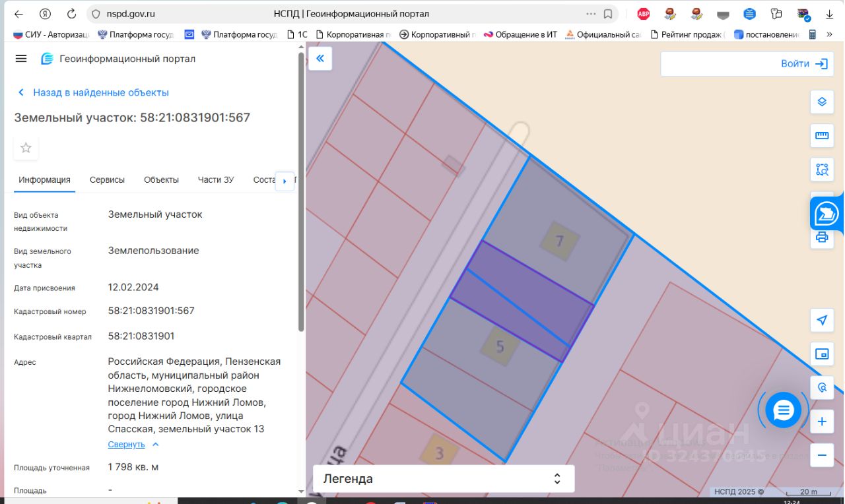Open the Рейтинг продаж bookmark
845x504 pixels.
[689, 34]
